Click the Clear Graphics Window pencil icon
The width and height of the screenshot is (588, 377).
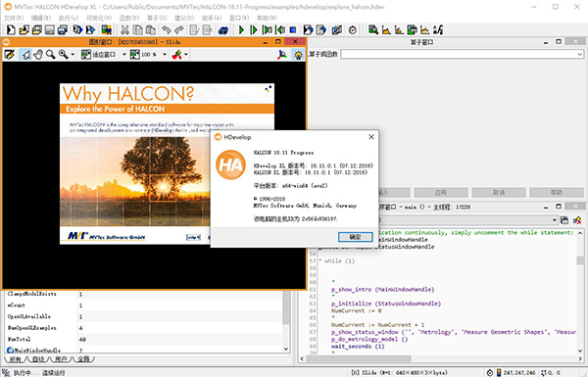pos(10,54)
